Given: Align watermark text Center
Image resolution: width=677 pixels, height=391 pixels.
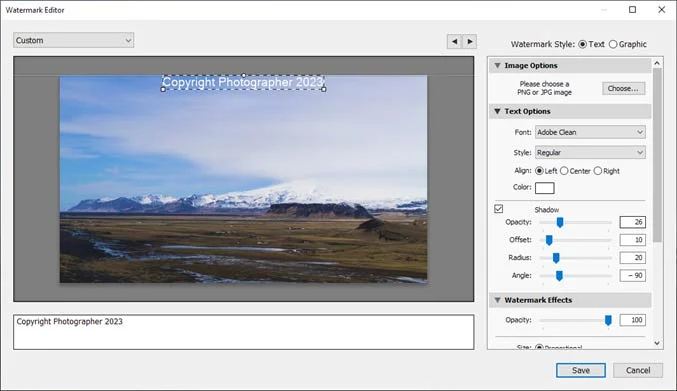Looking at the screenshot, I should pyautogui.click(x=564, y=171).
